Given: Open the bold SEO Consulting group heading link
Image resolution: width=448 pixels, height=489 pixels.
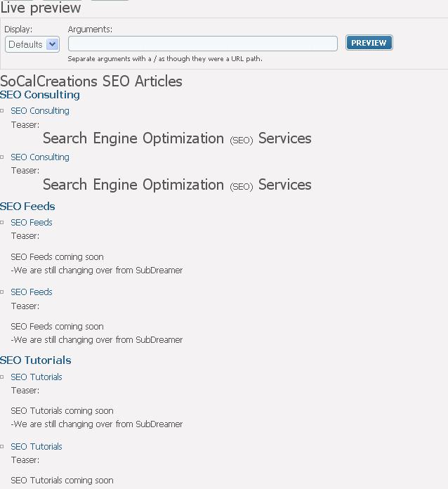Looking at the screenshot, I should [40, 95].
